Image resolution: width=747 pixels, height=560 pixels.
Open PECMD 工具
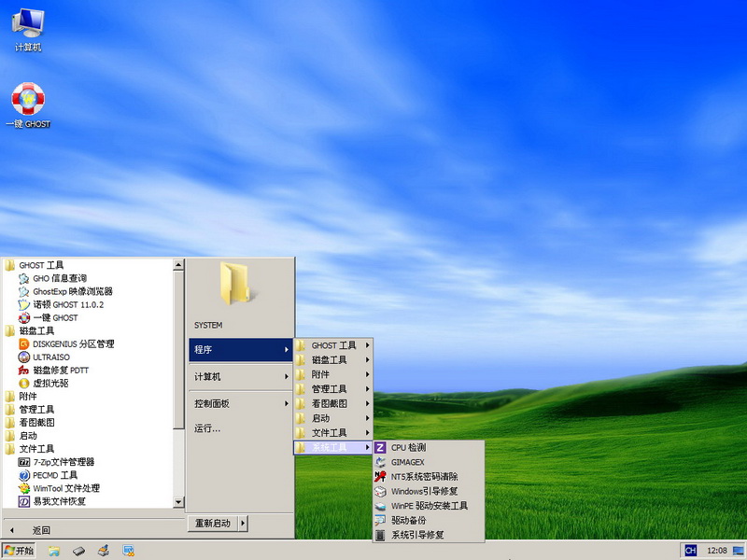tap(48, 475)
